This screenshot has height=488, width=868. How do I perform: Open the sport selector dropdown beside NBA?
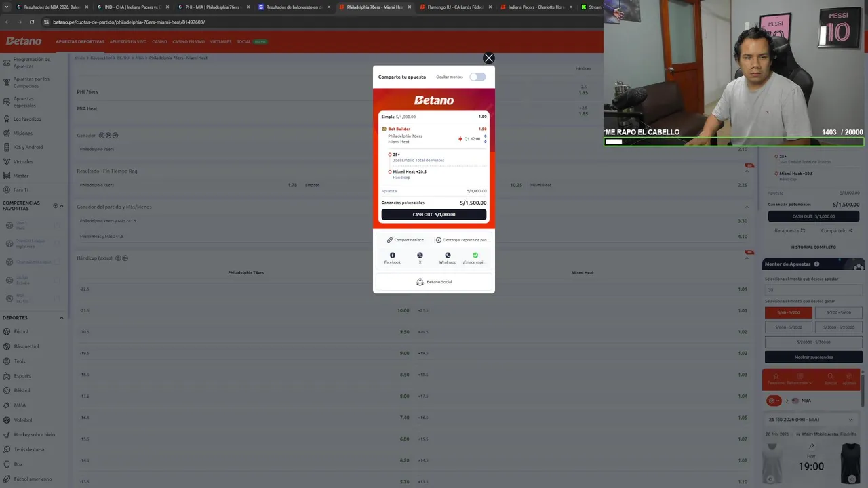[774, 401]
